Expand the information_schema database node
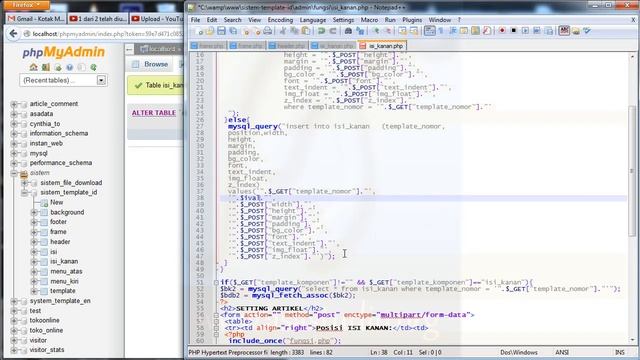640x360 pixels. (x=14, y=133)
